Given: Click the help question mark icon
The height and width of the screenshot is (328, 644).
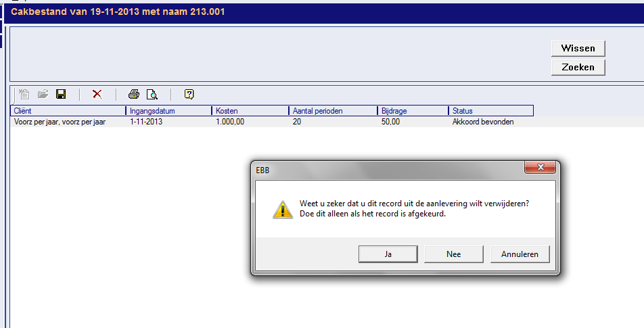Looking at the screenshot, I should click(189, 95).
